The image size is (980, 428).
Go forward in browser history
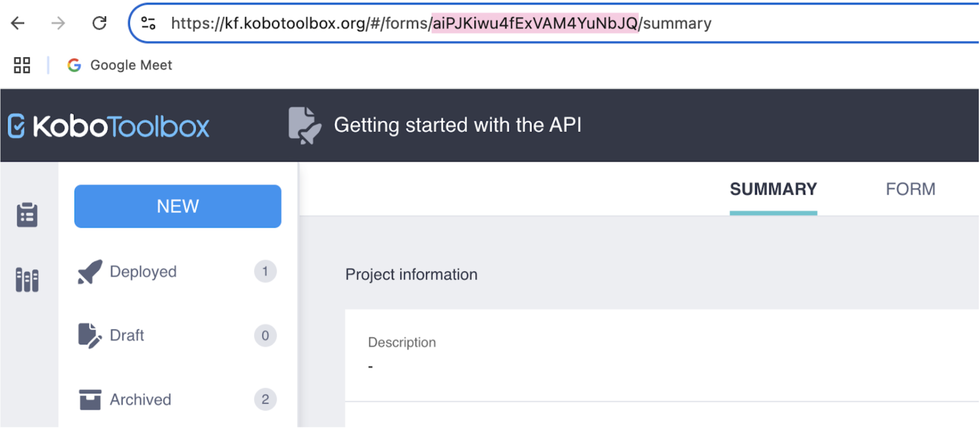point(58,23)
